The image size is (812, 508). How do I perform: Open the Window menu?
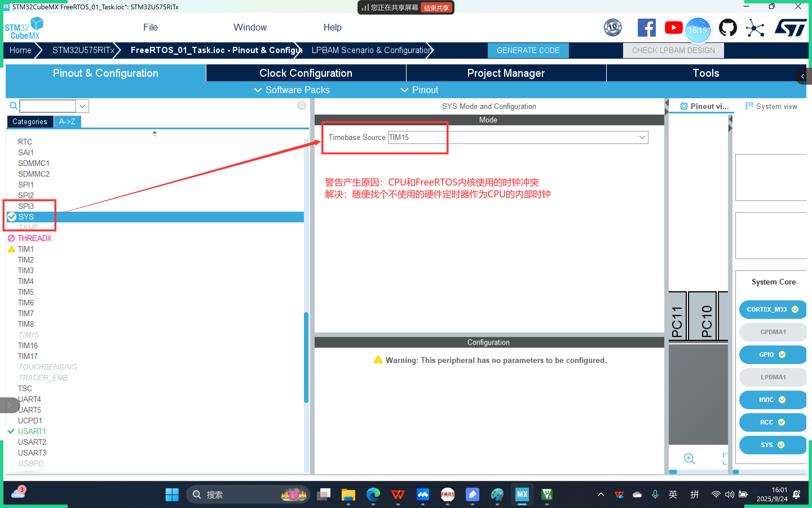tap(250, 27)
